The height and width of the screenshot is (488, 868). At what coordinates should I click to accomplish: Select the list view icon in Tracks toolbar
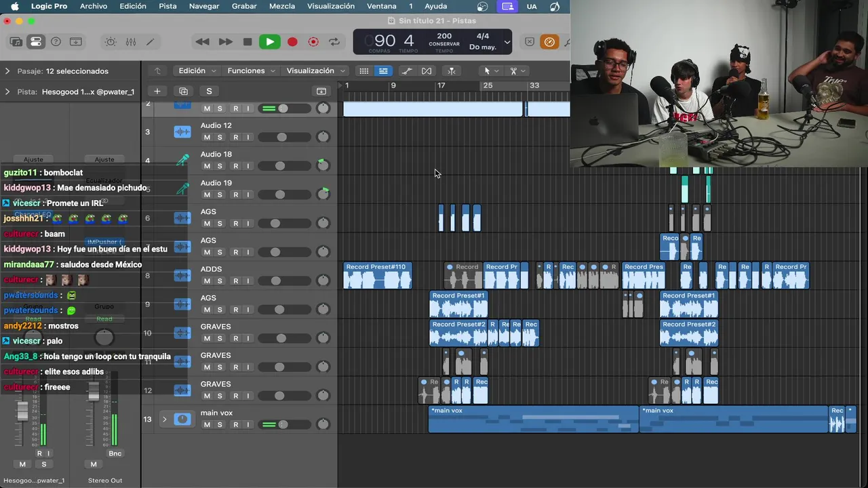383,70
